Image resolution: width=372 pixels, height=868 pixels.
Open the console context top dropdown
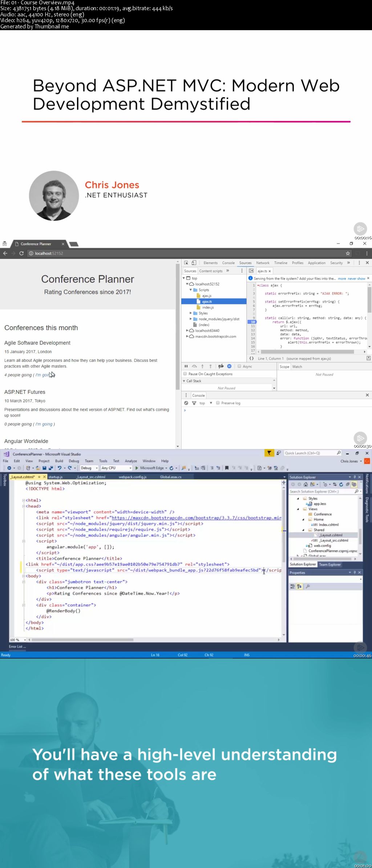coord(206,403)
